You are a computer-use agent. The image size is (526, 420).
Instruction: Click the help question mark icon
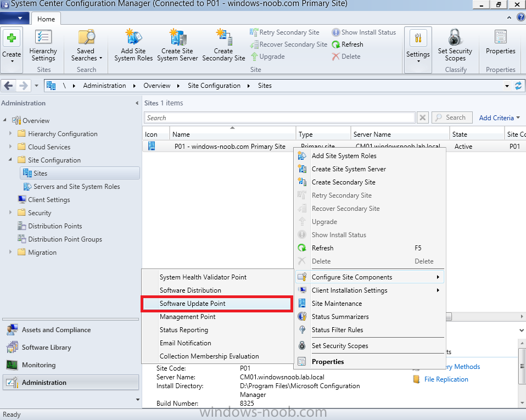[521, 18]
